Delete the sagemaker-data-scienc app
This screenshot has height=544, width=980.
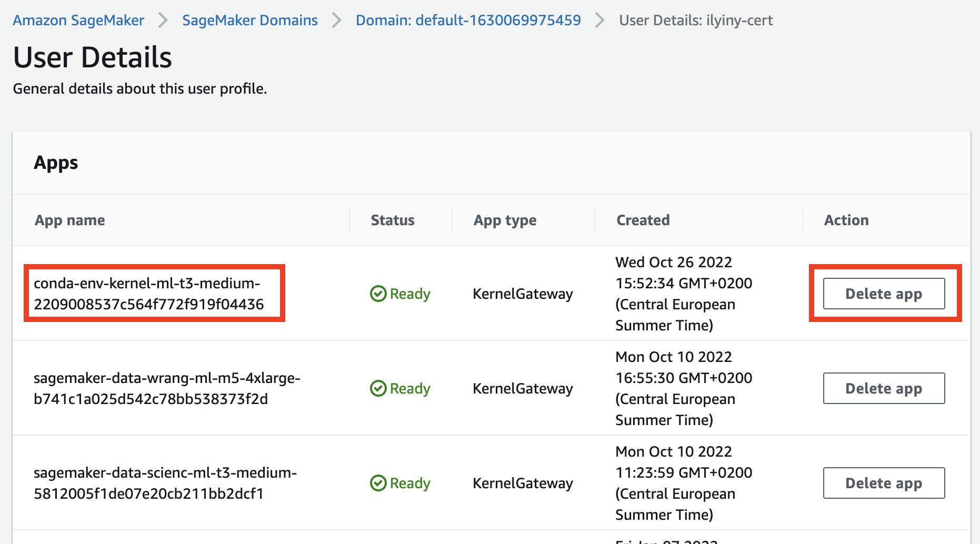pyautogui.click(x=884, y=483)
